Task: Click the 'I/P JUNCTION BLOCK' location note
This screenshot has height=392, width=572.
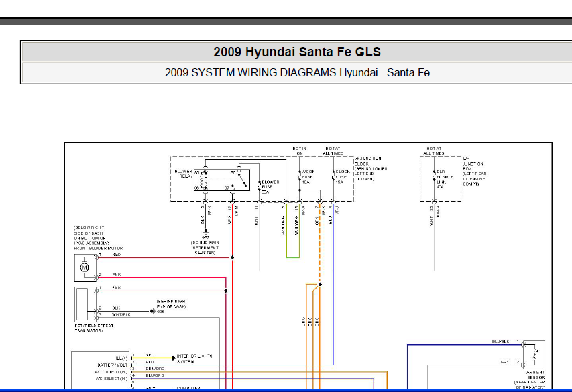Action: pyautogui.click(x=371, y=169)
